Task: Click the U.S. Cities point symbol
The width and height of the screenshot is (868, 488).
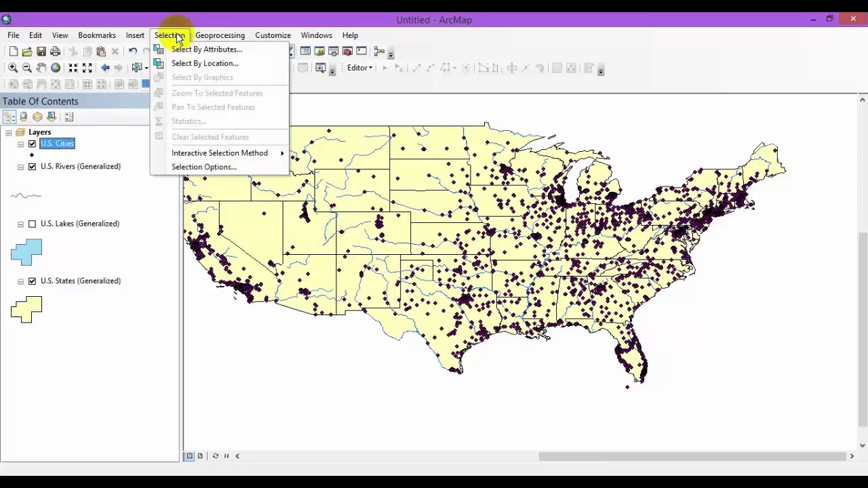Action: (32, 155)
